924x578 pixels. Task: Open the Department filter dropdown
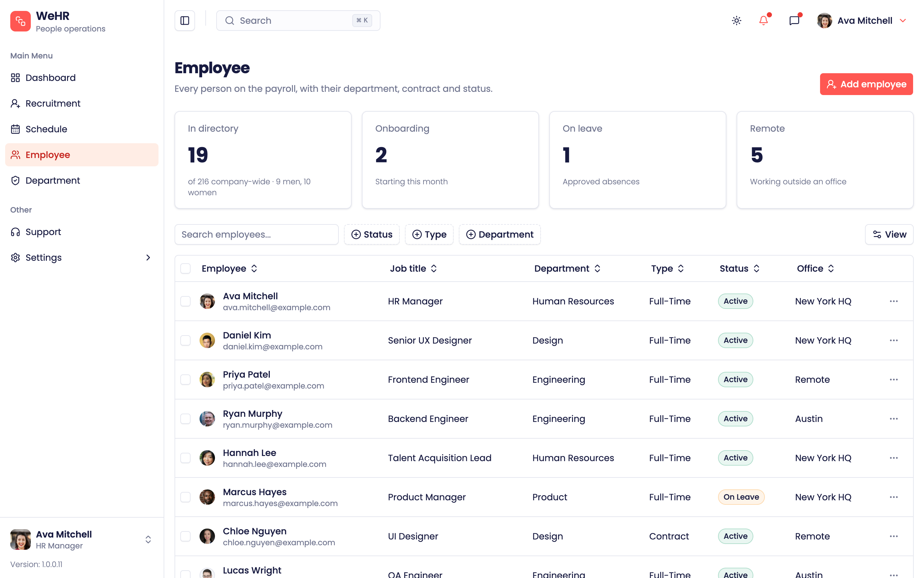coord(500,234)
